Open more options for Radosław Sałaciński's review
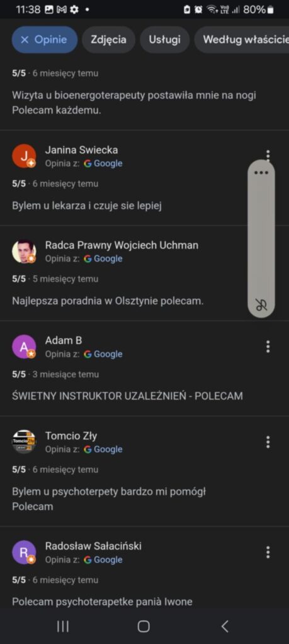This screenshot has height=644, width=289. click(x=268, y=552)
